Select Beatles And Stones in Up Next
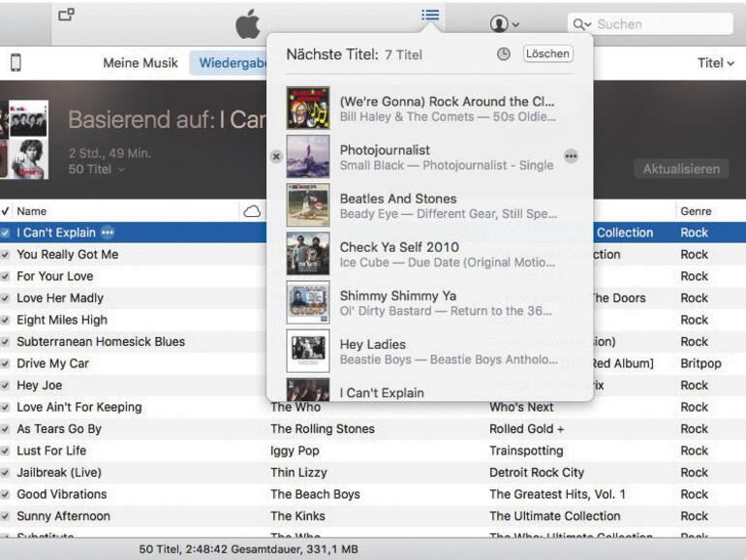The image size is (746, 560). pos(429,205)
